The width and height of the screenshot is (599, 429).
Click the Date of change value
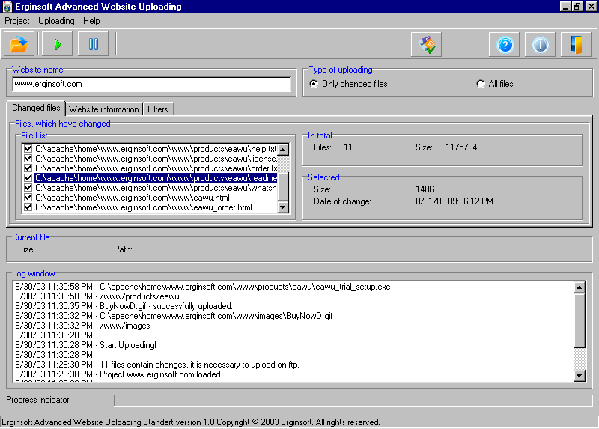click(454, 201)
